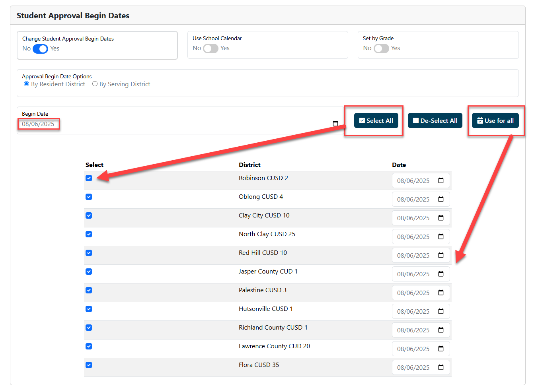
Task: Open calendar icon in North Clay CUSD 25 row
Action: pyautogui.click(x=441, y=237)
